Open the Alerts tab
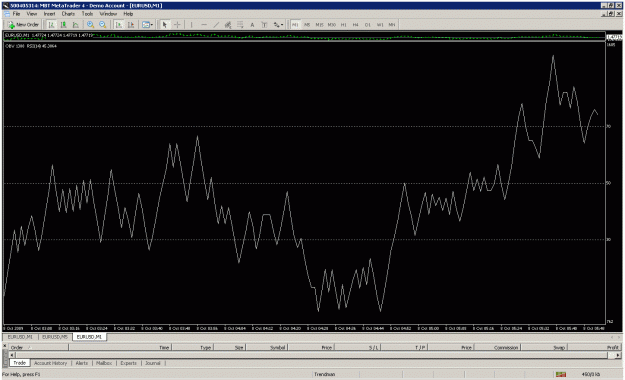 (x=82, y=363)
